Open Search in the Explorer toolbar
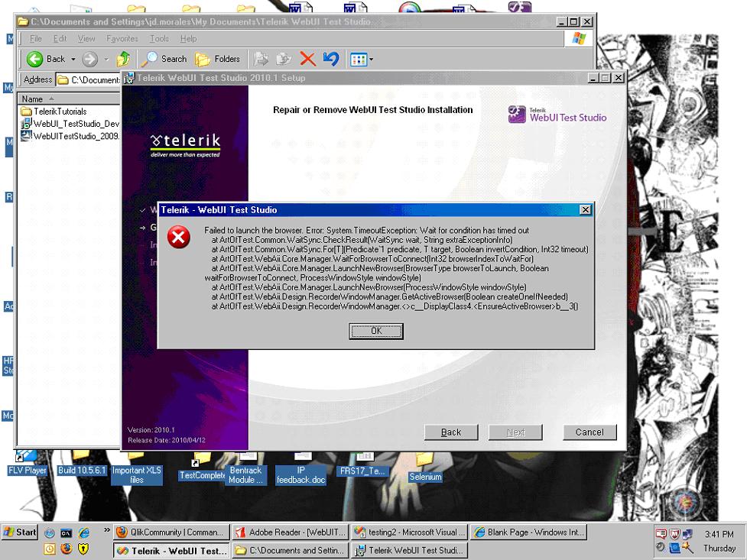 [164, 59]
